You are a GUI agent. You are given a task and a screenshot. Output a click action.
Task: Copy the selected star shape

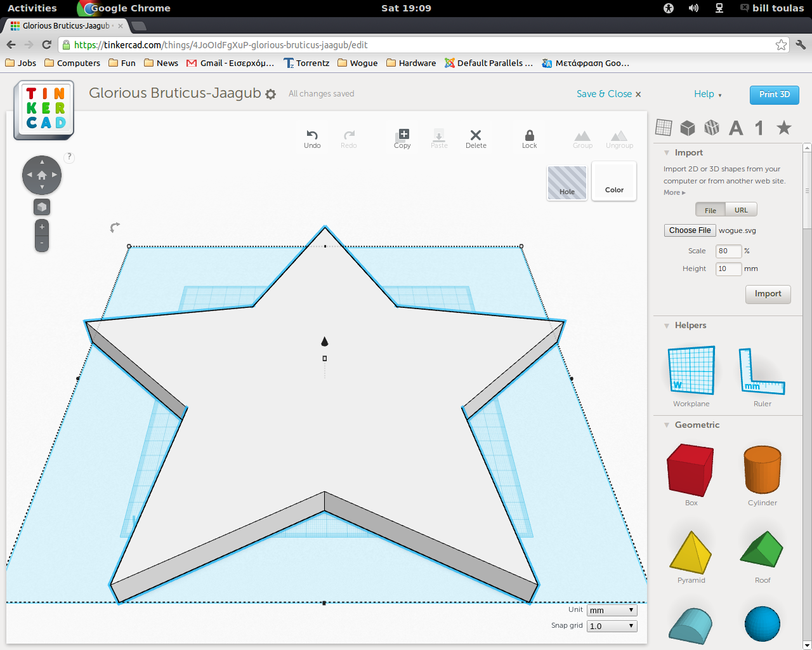tap(402, 138)
